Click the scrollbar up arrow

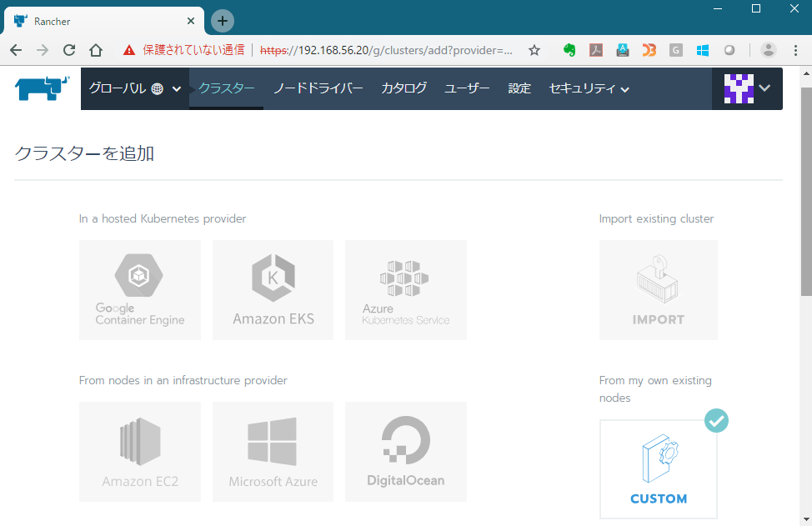pos(806,73)
